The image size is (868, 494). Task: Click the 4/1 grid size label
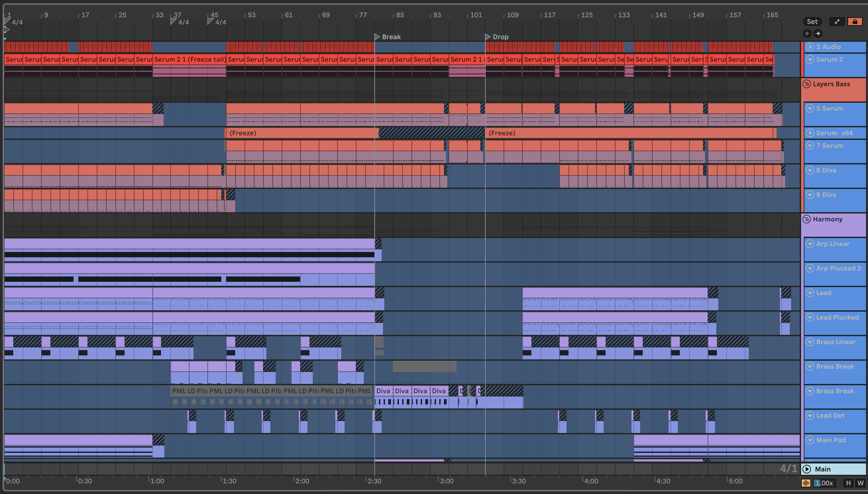[788, 468]
